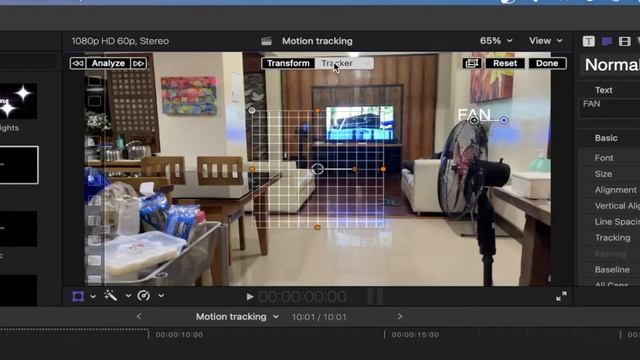Open the Text inspector T icon
Image resolution: width=640 pixels, height=360 pixels.
[x=588, y=41]
